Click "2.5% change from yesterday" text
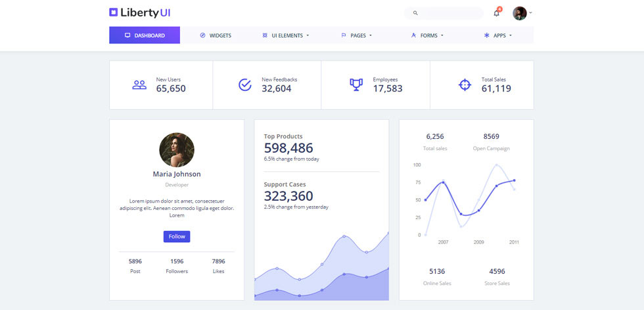 [296, 207]
